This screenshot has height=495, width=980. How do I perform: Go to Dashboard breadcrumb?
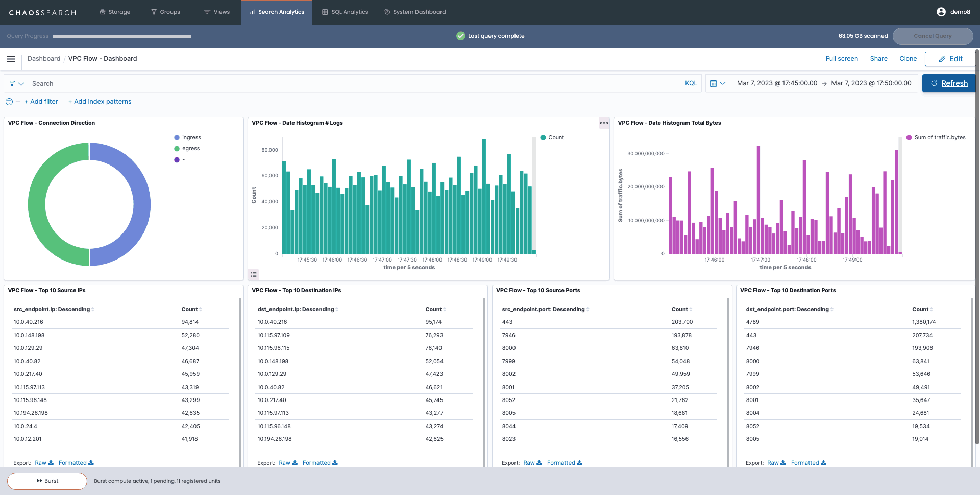click(x=44, y=59)
